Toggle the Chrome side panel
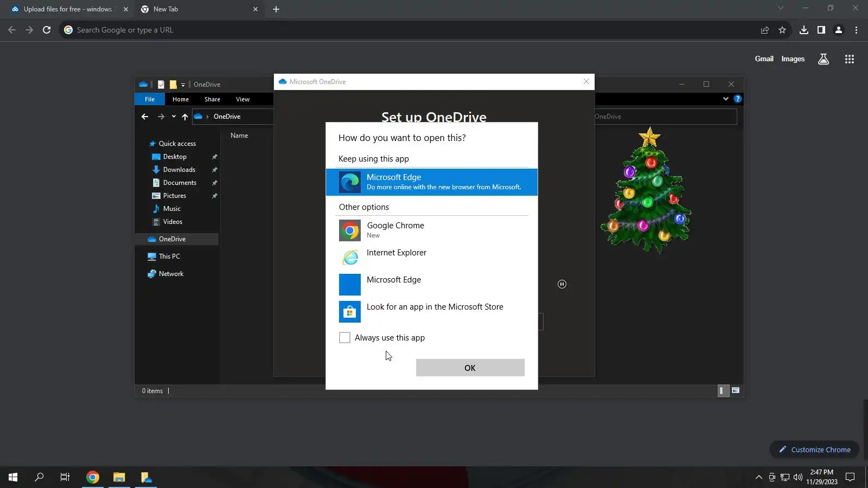Screen dimensions: 868x488 click(821, 30)
